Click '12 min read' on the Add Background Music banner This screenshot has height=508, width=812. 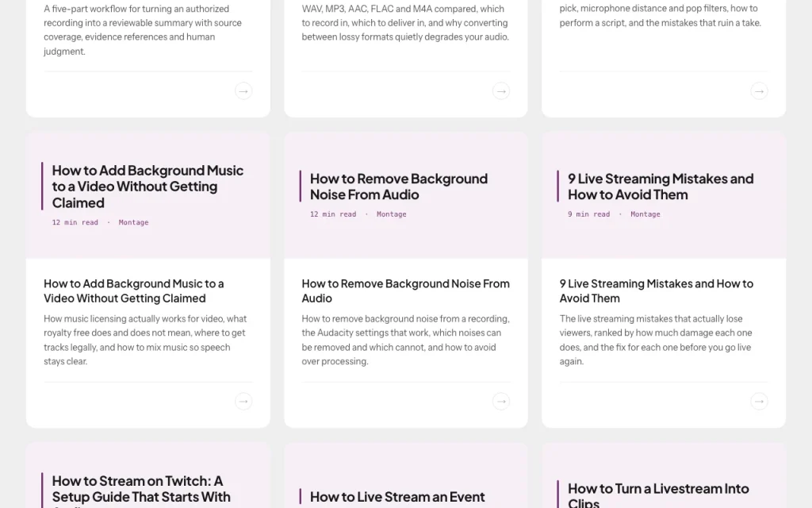75,222
